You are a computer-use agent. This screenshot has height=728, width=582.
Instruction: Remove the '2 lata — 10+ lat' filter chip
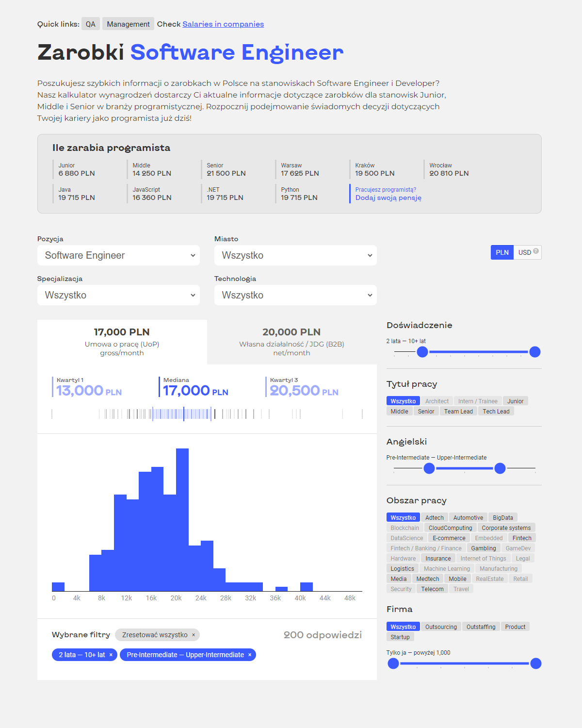pyautogui.click(x=111, y=655)
